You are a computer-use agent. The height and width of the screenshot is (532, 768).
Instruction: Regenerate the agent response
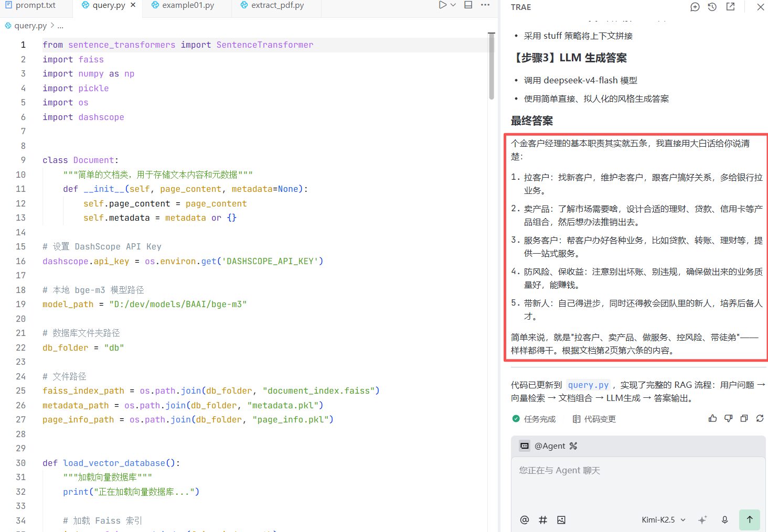click(760, 418)
